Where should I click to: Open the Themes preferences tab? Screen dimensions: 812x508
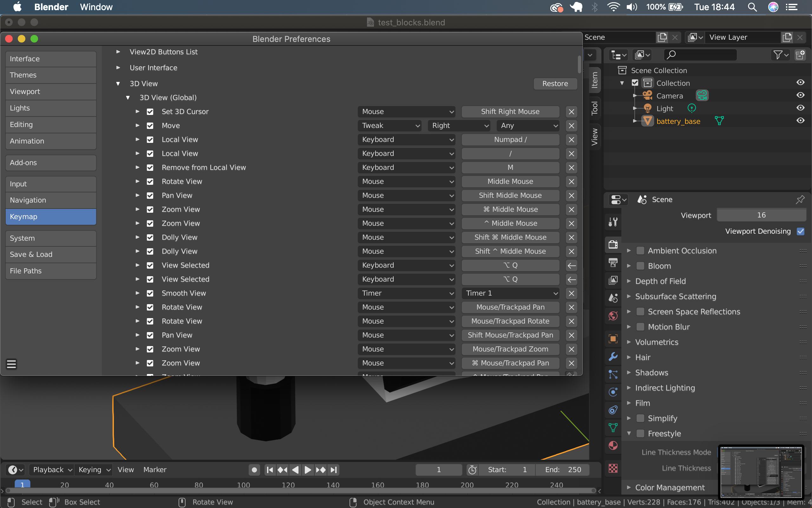51,75
